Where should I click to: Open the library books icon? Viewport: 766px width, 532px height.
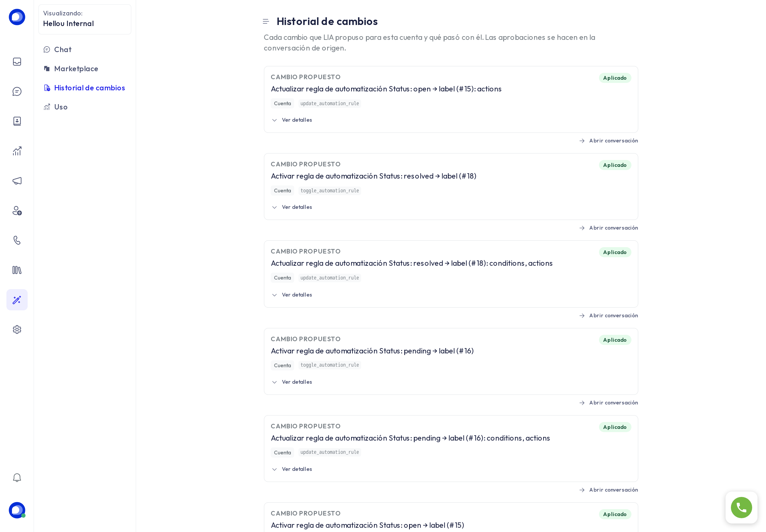(17, 270)
